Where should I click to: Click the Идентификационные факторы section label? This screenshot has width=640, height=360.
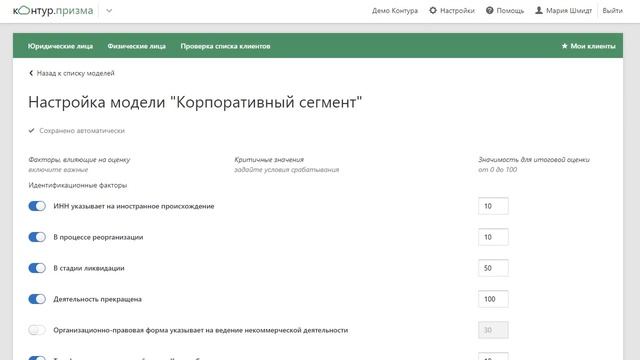tap(78, 185)
